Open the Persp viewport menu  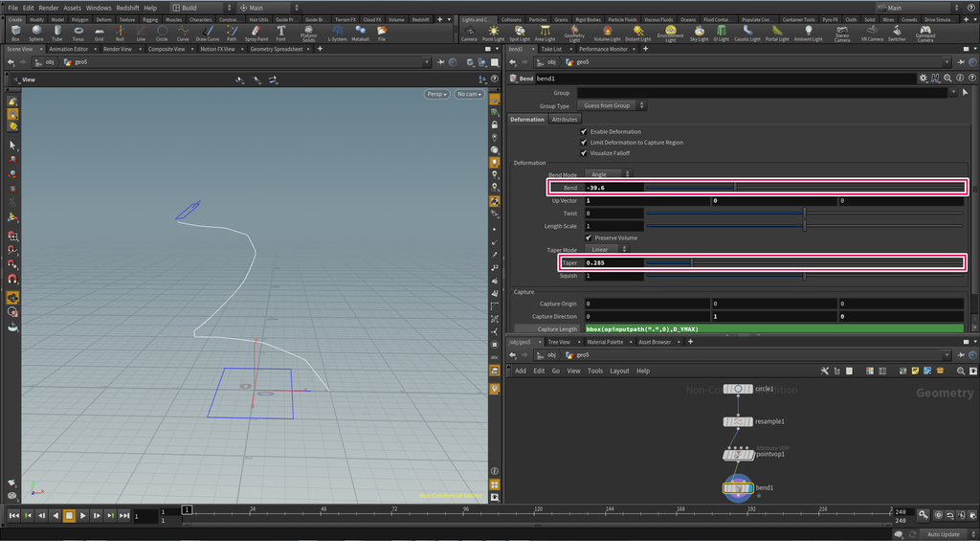click(x=436, y=94)
